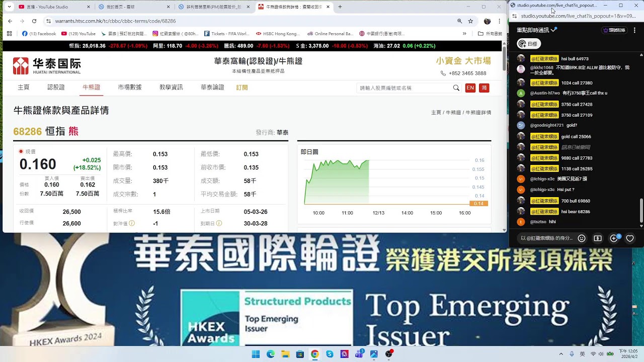644x362 pixels.
Task: Expand the hidden bookmarks chevron
Action: click(x=464, y=34)
